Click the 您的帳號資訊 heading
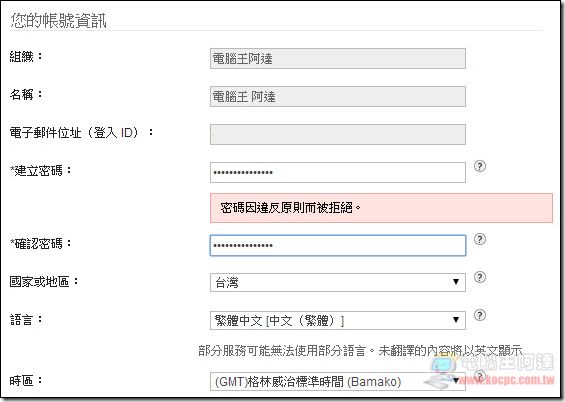565x402 pixels. pyautogui.click(x=58, y=21)
